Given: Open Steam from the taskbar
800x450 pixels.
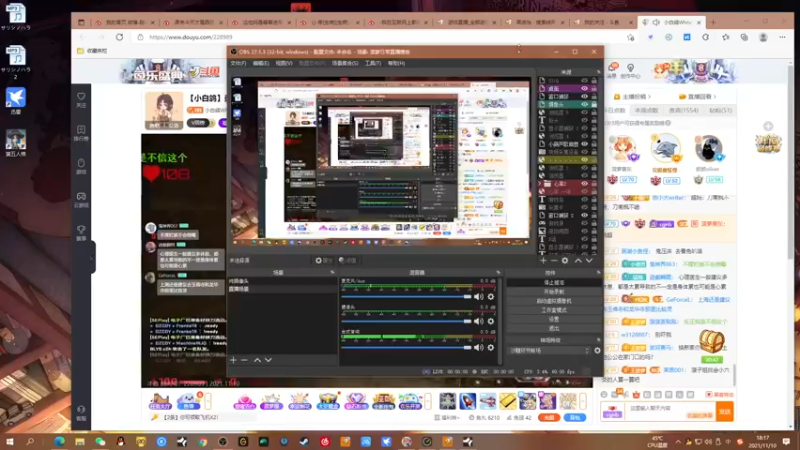Looking at the screenshot, I should (x=305, y=441).
